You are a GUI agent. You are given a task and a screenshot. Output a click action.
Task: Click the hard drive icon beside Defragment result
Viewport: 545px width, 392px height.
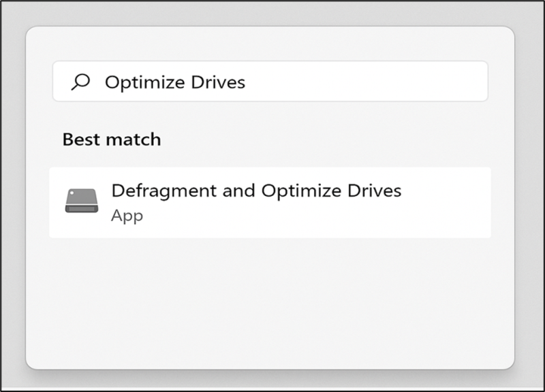pyautogui.click(x=82, y=200)
